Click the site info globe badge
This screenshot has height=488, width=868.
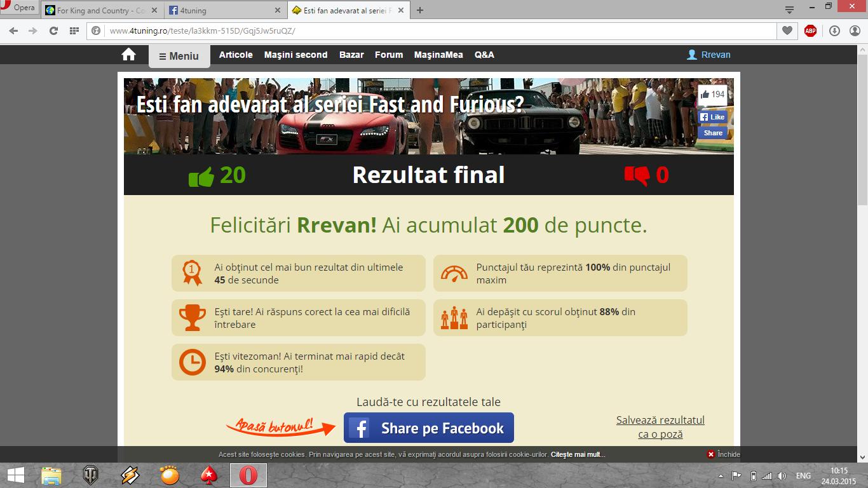(x=96, y=30)
